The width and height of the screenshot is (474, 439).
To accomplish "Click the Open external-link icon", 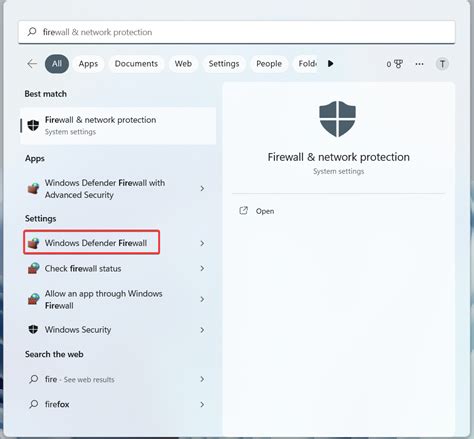I will click(244, 211).
